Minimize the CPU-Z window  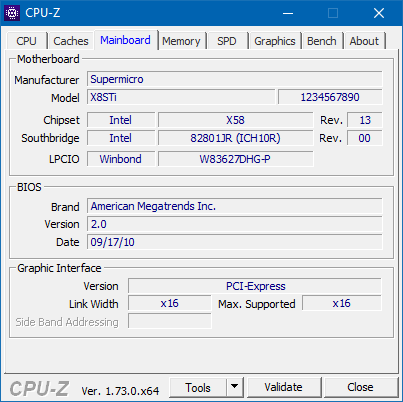click(x=288, y=13)
